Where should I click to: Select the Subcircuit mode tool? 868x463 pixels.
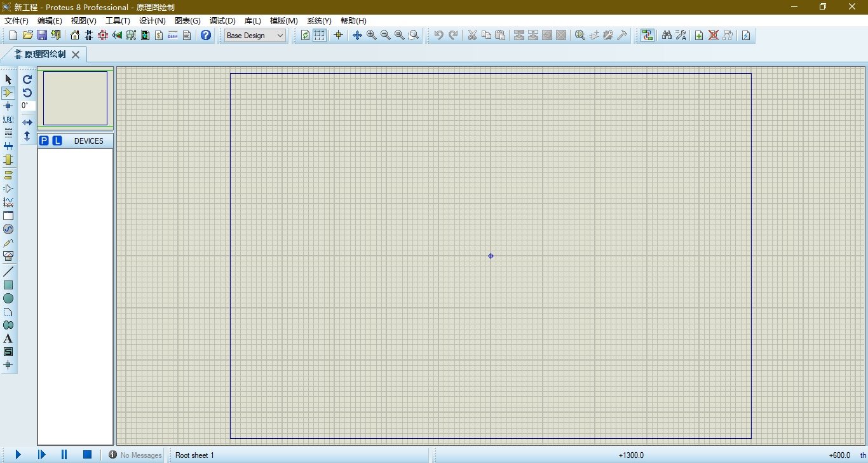tap(8, 160)
